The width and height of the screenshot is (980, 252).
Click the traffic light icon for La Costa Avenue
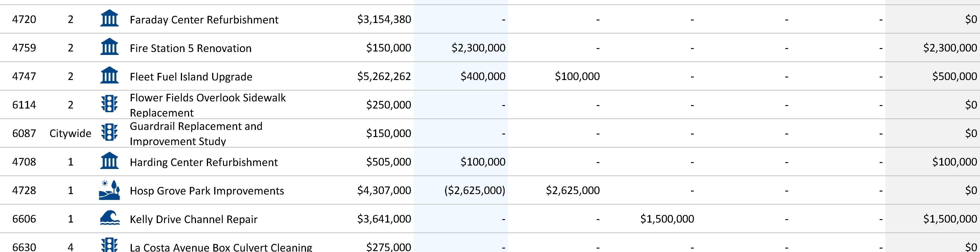click(x=109, y=245)
